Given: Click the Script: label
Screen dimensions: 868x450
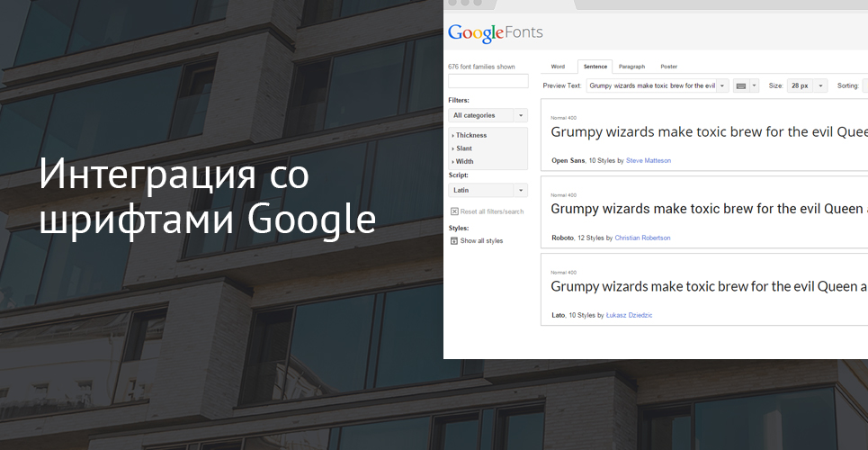Looking at the screenshot, I should click(458, 175).
